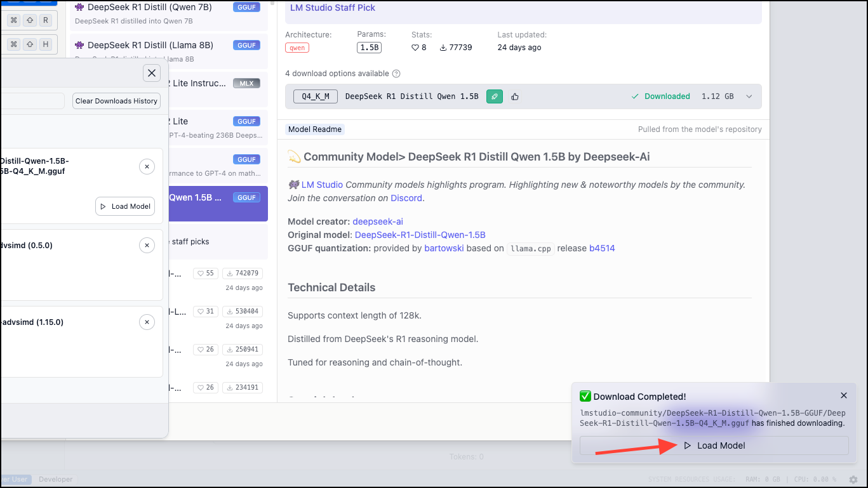Select DeepSeek R1 Distill (Llama 8B) model

168,51
